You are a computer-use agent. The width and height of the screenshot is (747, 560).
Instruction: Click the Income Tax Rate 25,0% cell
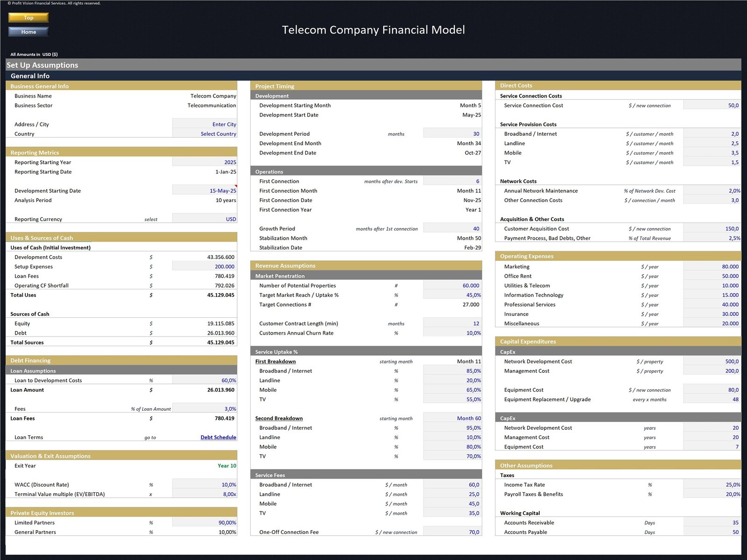(x=712, y=484)
